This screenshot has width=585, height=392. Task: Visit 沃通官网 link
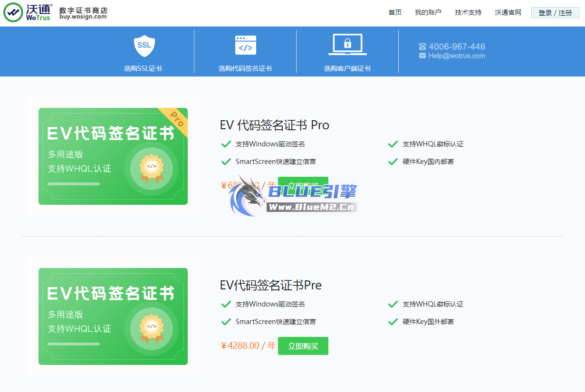[508, 12]
